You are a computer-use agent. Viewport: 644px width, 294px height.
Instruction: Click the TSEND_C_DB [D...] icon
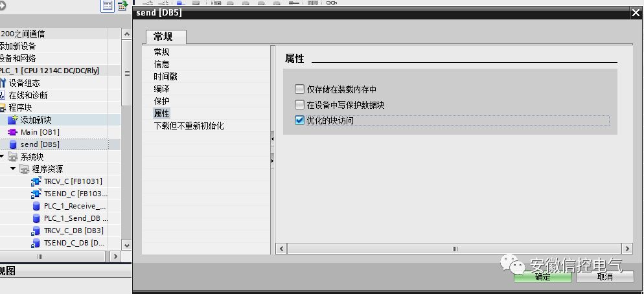pos(36,243)
